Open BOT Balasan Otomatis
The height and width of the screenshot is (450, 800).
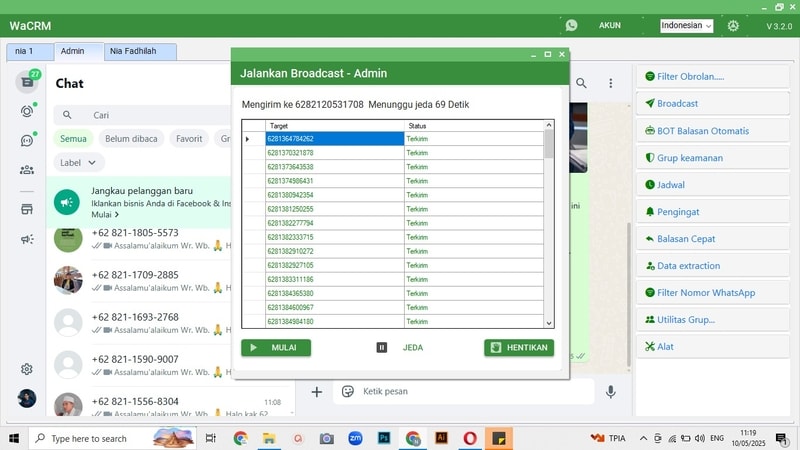pyautogui.click(x=713, y=131)
